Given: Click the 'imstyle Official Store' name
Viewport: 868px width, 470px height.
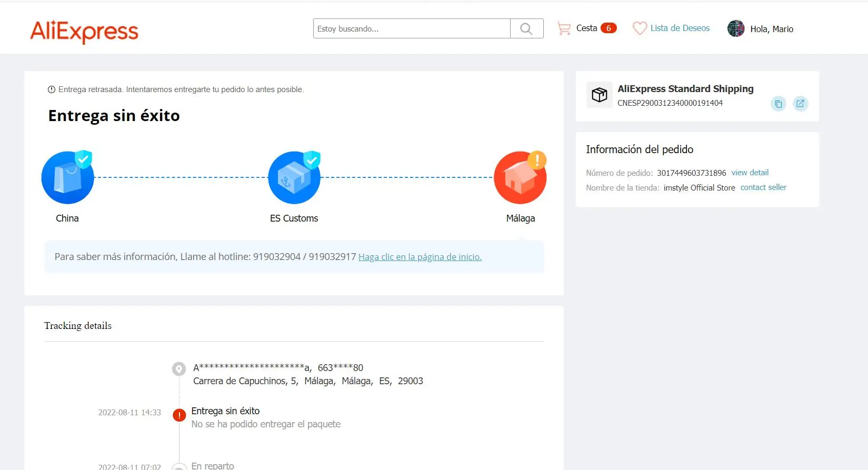Looking at the screenshot, I should click(x=700, y=188).
